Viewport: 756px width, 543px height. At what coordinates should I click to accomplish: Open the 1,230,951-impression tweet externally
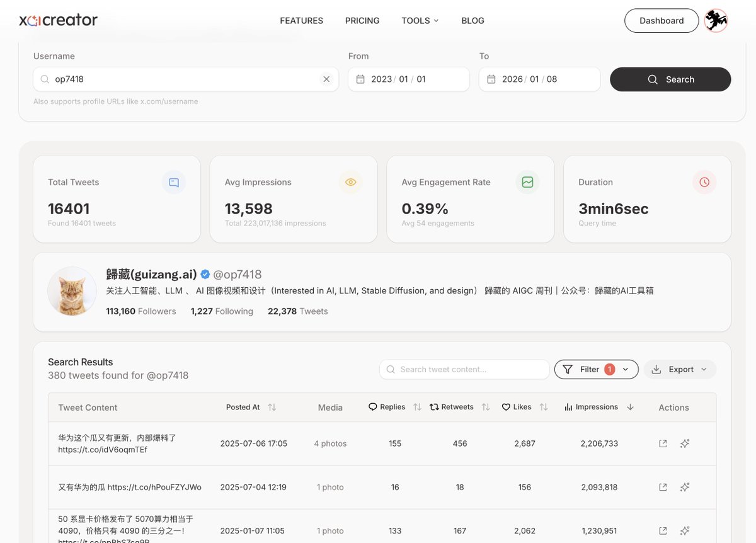click(x=663, y=530)
